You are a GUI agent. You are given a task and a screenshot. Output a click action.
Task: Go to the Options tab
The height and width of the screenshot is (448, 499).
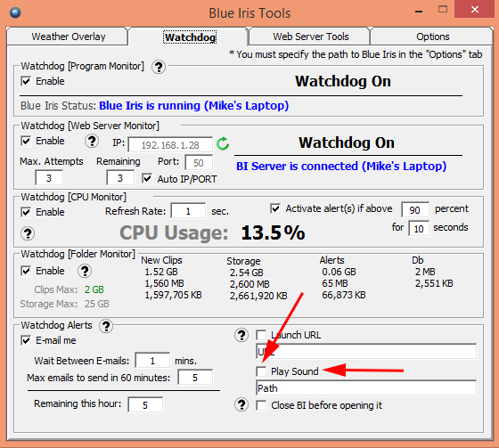pos(433,37)
